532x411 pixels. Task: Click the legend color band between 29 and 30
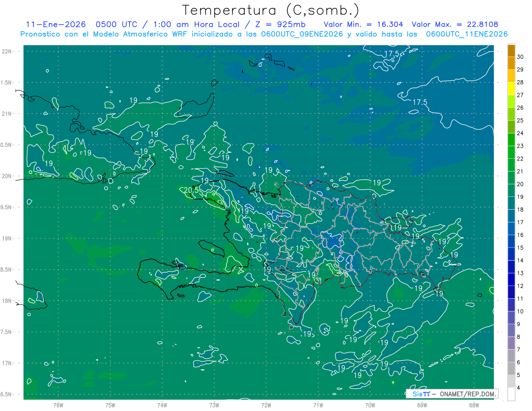point(511,63)
